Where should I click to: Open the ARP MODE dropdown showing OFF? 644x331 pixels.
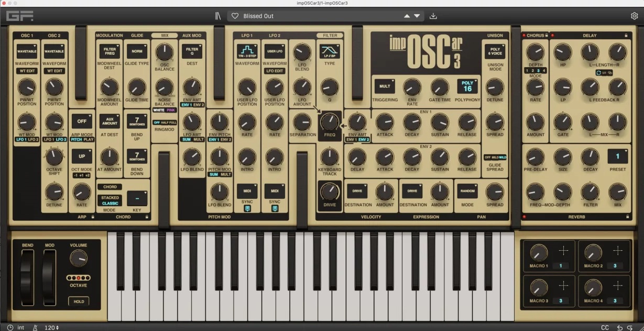[x=81, y=121]
